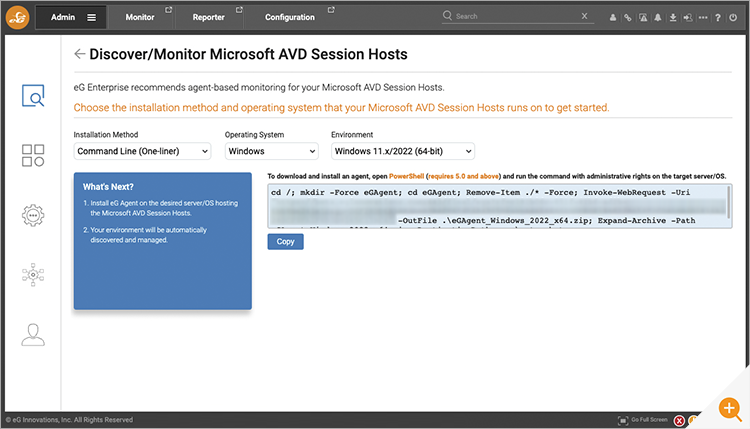Clear the search box with X

tap(585, 16)
